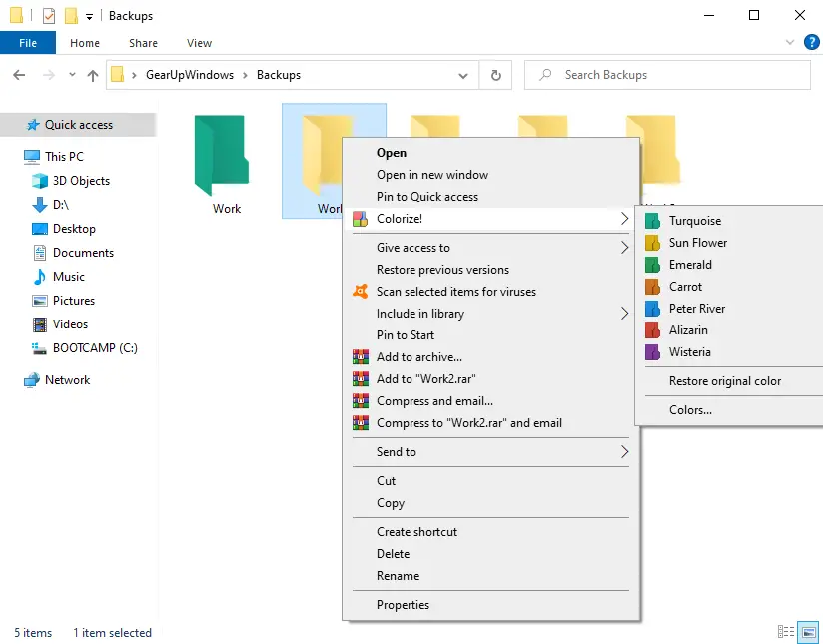Screen dimensions: 823x644
Task: Select This PC in navigation pane
Action: coord(64,157)
